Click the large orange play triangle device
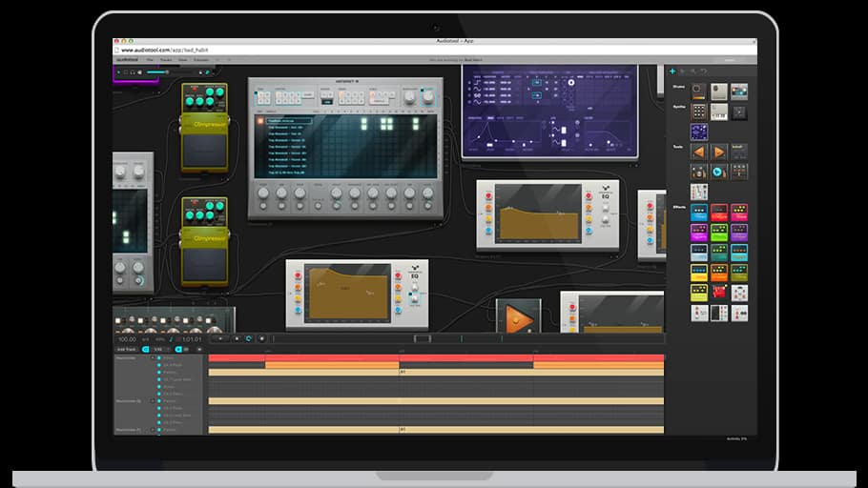868x488 pixels. [518, 318]
